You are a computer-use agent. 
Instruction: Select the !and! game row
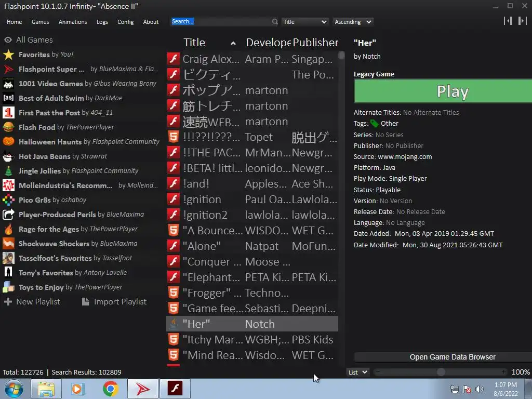click(252, 183)
